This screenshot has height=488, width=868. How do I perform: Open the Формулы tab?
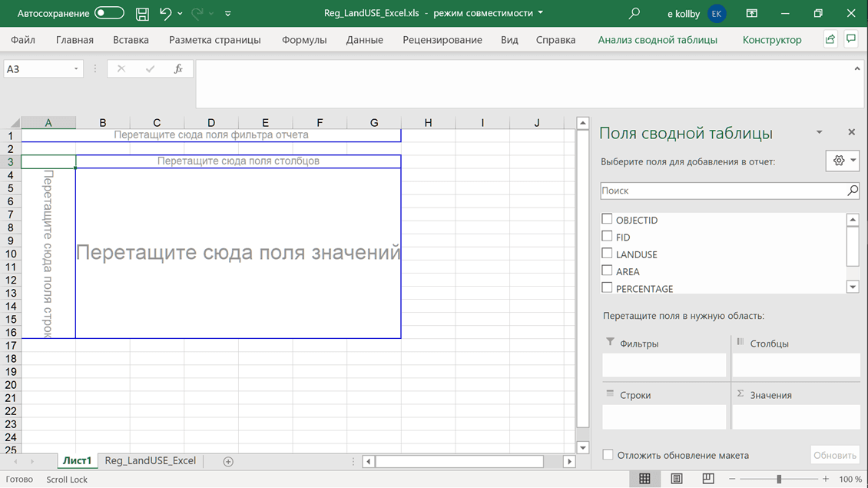304,40
